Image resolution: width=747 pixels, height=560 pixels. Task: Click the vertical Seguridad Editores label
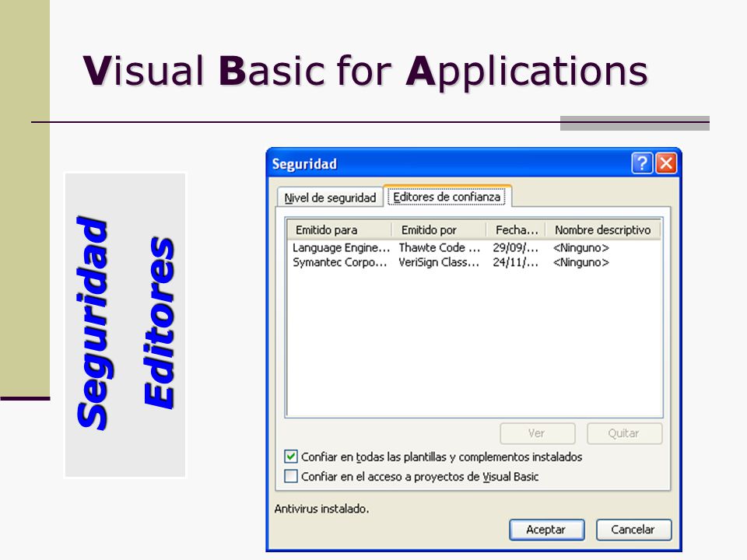coord(125,324)
